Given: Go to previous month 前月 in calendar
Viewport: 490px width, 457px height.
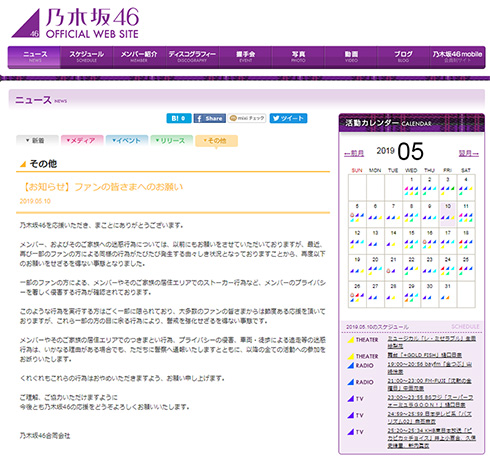Looking at the screenshot, I should click(x=354, y=153).
